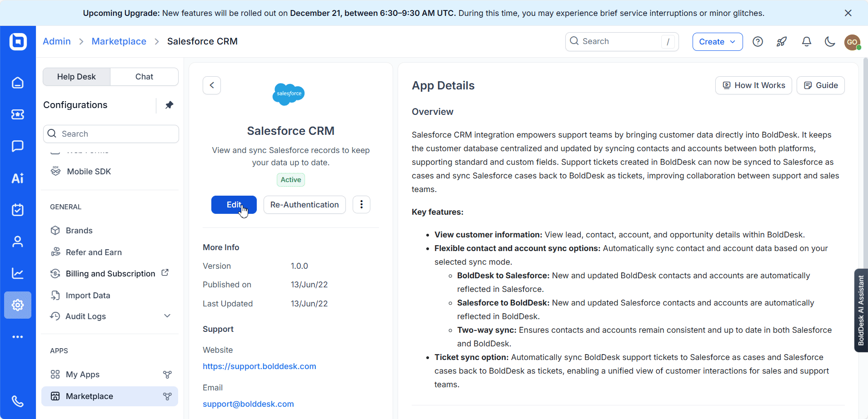Screen dimensions: 868x419
Task: Open the BoldDesk AI module in the sidebar
Action: pos(18,178)
